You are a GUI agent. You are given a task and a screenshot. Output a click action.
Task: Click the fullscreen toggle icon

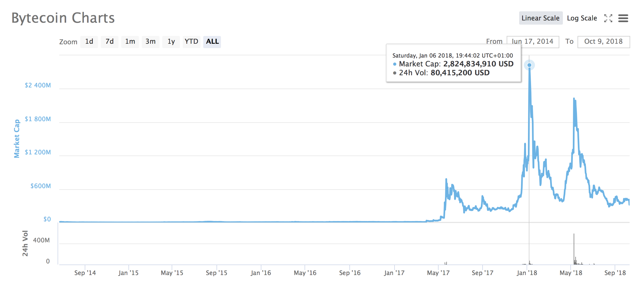tap(608, 18)
